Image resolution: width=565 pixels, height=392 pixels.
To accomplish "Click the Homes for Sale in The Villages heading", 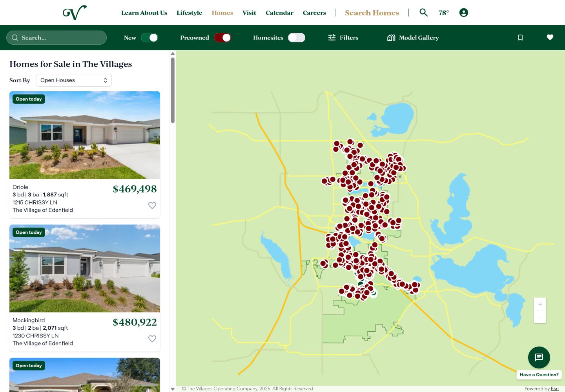I will click(x=71, y=64).
